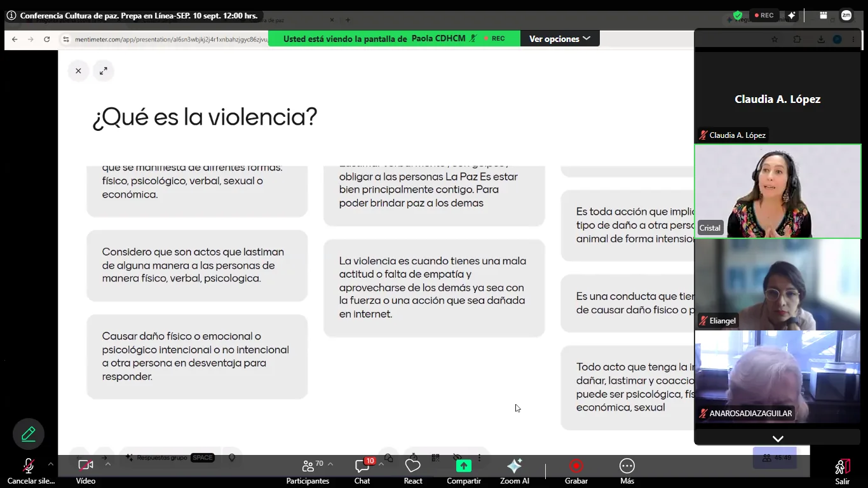This screenshot has height=488, width=868.
Task: Start camera with Vídeo button
Action: [86, 471]
